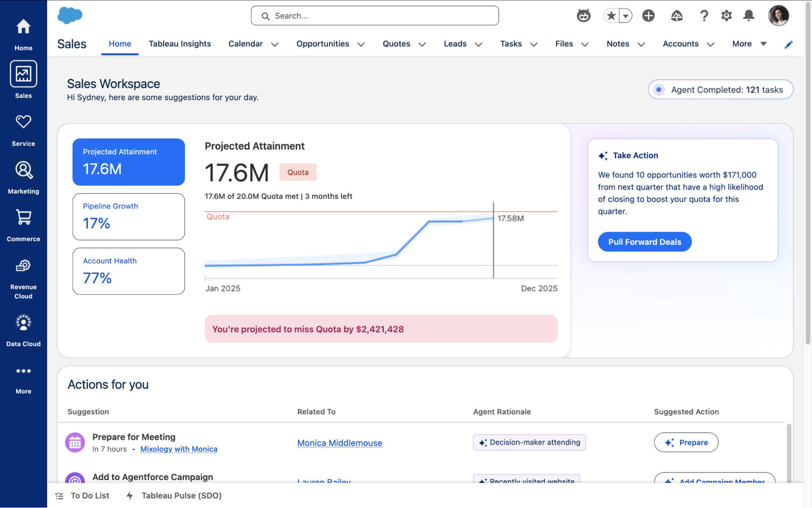The width and height of the screenshot is (812, 508).
Task: Switch to the Tableau Insights tab
Action: [180, 44]
